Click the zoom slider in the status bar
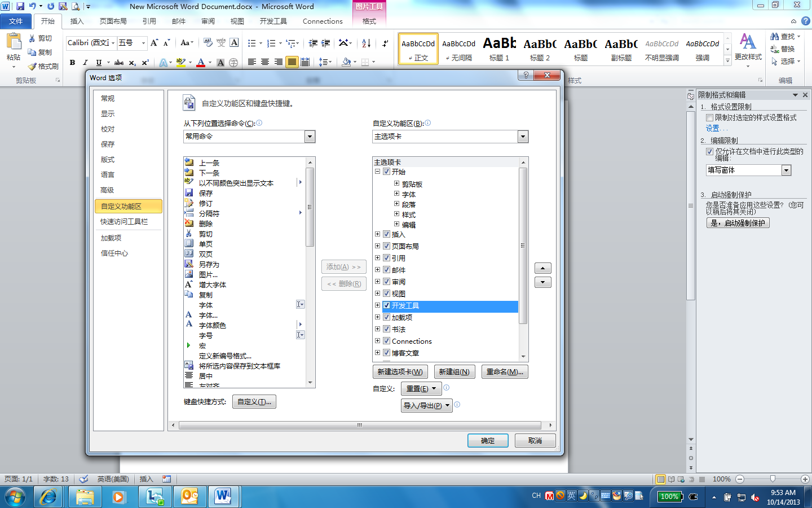This screenshot has height=508, width=812. 773,479
